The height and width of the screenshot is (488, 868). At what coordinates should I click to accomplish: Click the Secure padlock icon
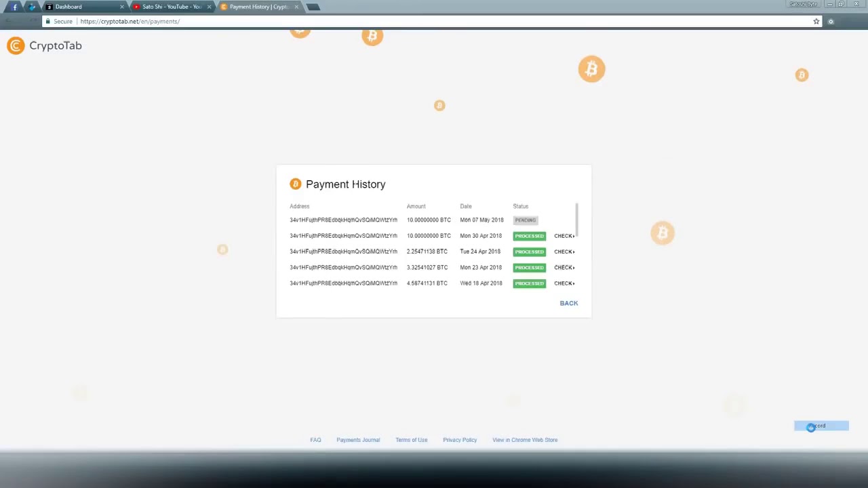[x=47, y=21]
